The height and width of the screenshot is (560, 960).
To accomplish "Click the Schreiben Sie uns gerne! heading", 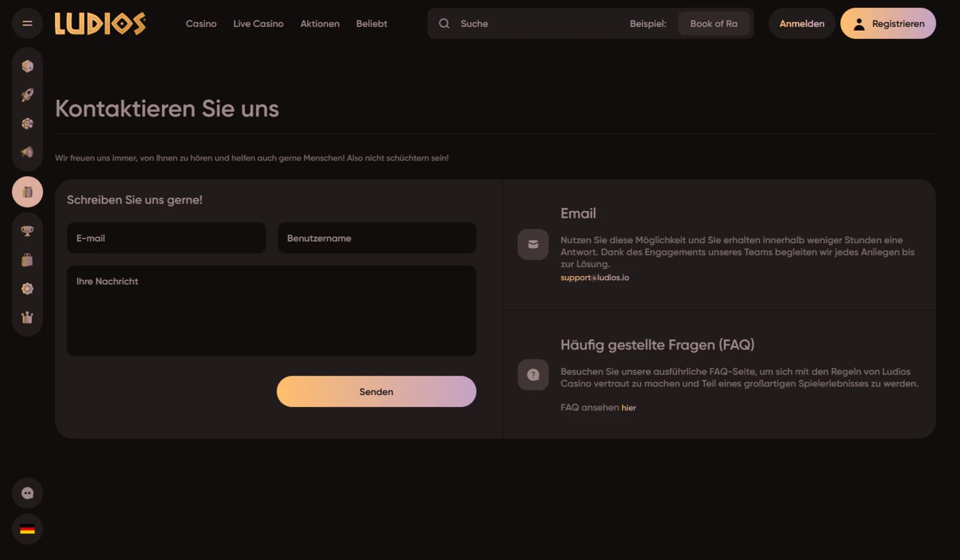I will (134, 200).
